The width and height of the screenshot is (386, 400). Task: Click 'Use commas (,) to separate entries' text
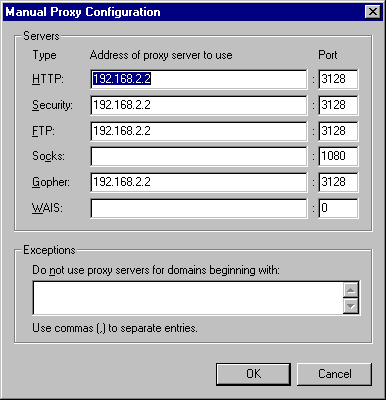(x=115, y=328)
